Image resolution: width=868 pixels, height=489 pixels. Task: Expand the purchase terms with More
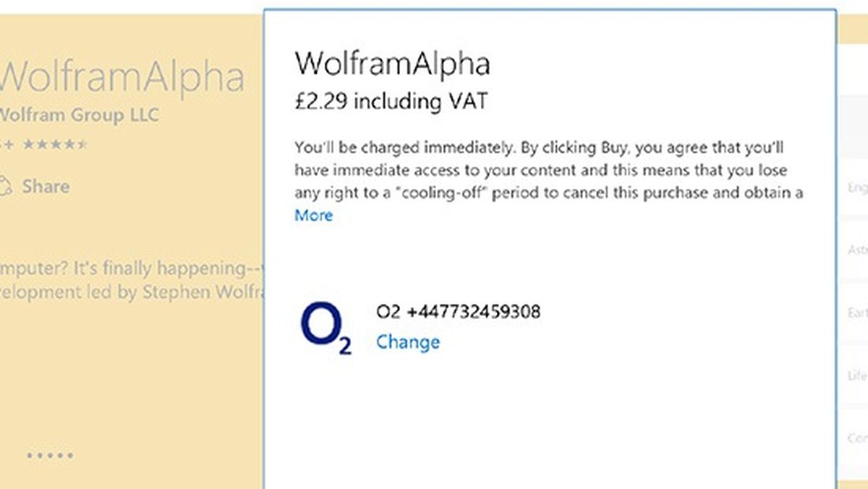click(x=313, y=216)
